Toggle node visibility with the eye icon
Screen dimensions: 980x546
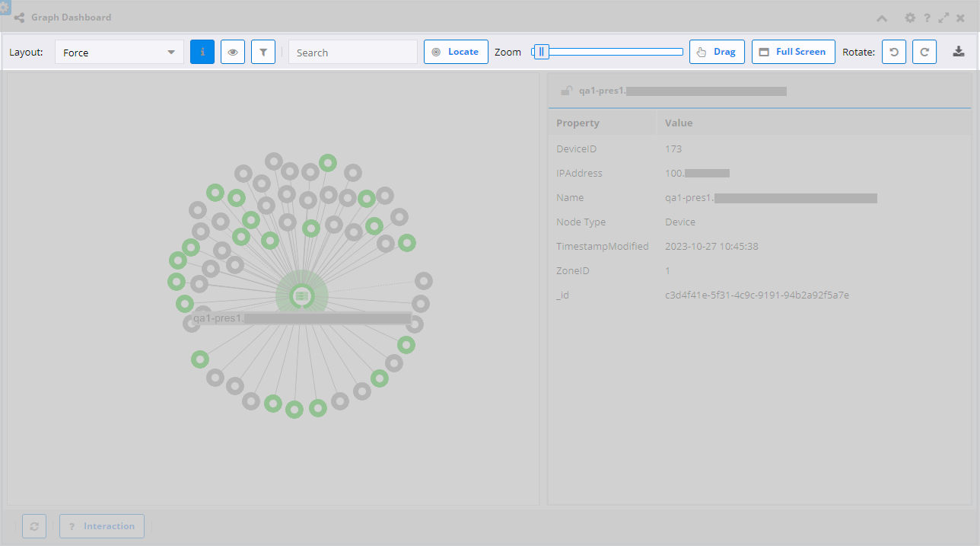pyautogui.click(x=232, y=51)
